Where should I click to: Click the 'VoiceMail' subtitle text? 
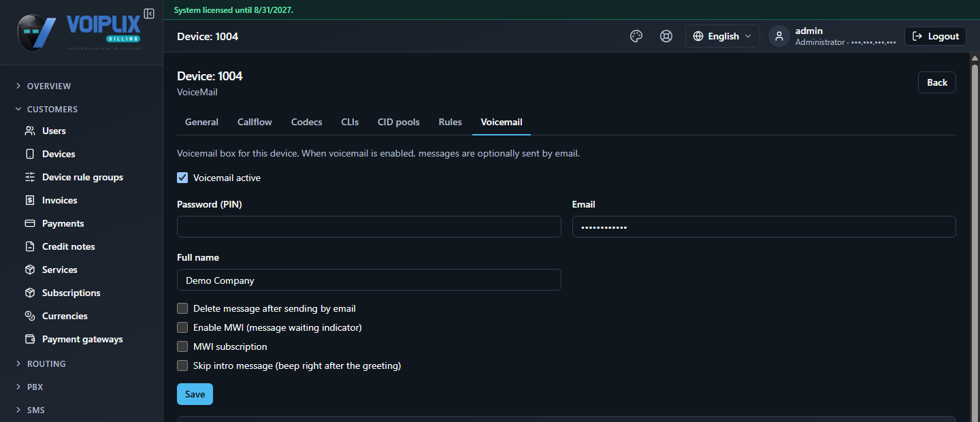pyautogui.click(x=197, y=92)
